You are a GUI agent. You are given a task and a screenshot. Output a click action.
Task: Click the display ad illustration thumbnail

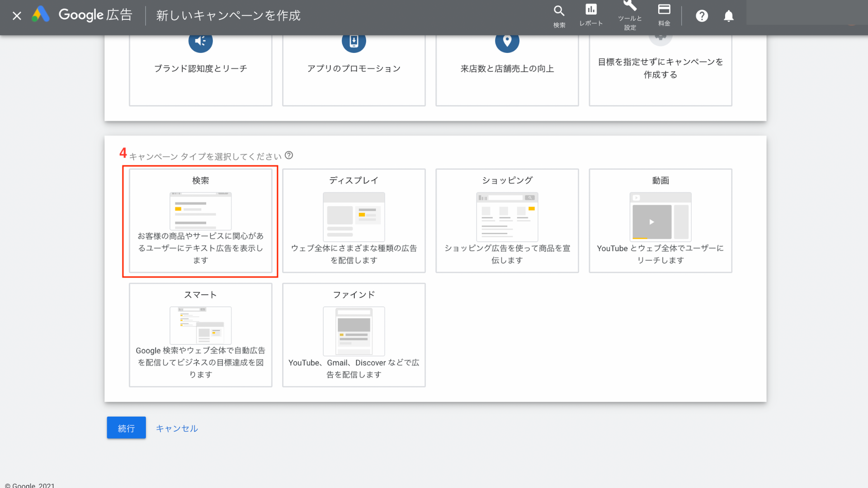[x=354, y=217]
